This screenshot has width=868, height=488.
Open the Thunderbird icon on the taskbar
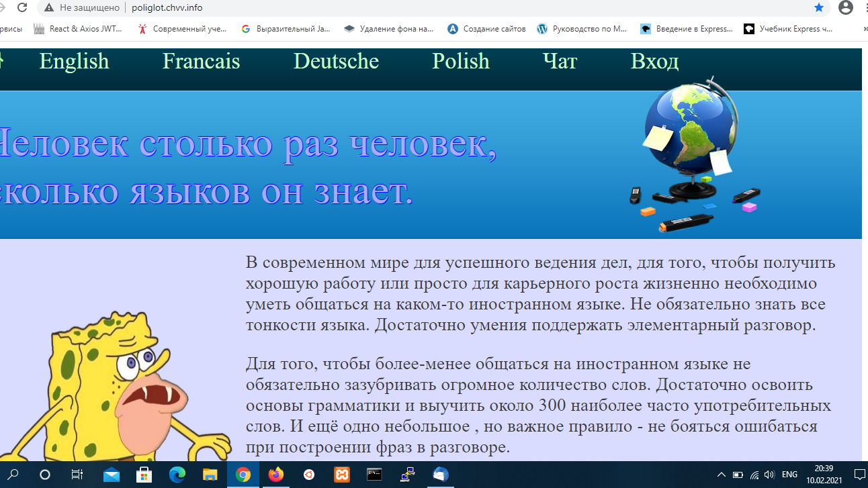pyautogui.click(x=440, y=475)
